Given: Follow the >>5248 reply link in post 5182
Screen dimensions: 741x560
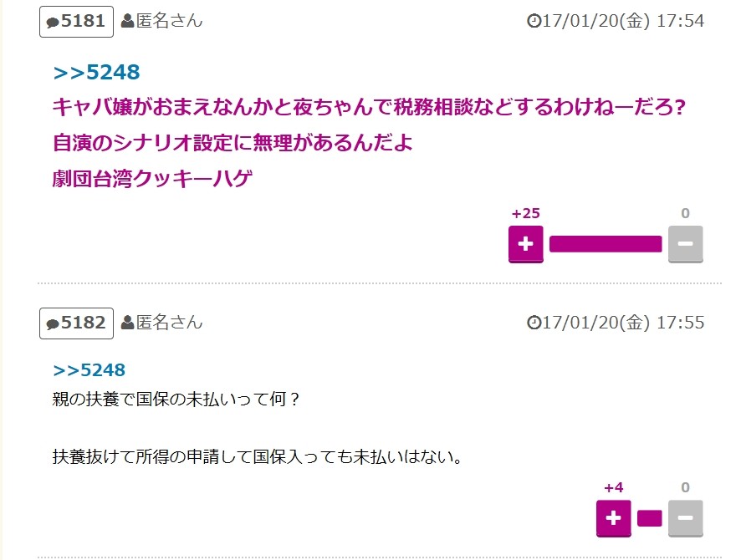Looking at the screenshot, I should coord(89,370).
